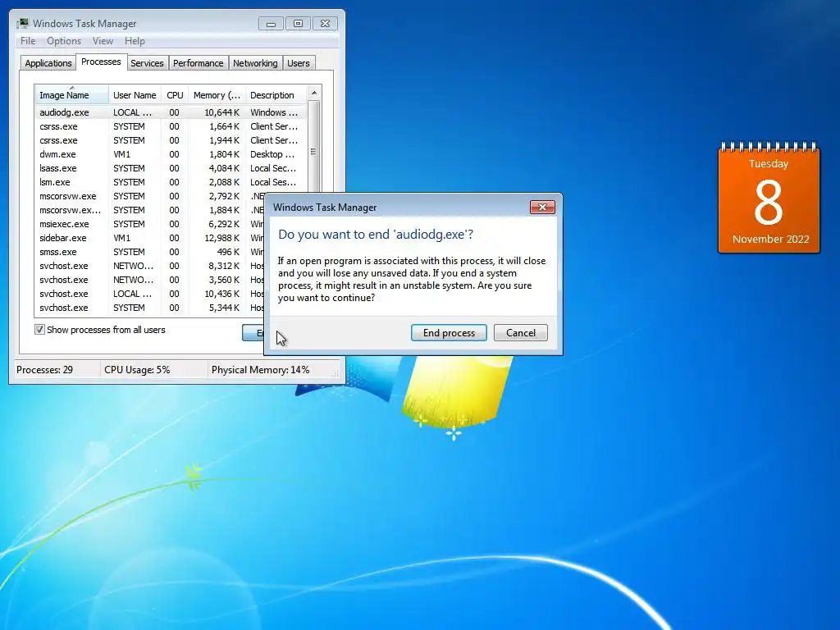Click the calendar gadget showing Tuesday 8
The height and width of the screenshot is (630, 840).
[769, 199]
